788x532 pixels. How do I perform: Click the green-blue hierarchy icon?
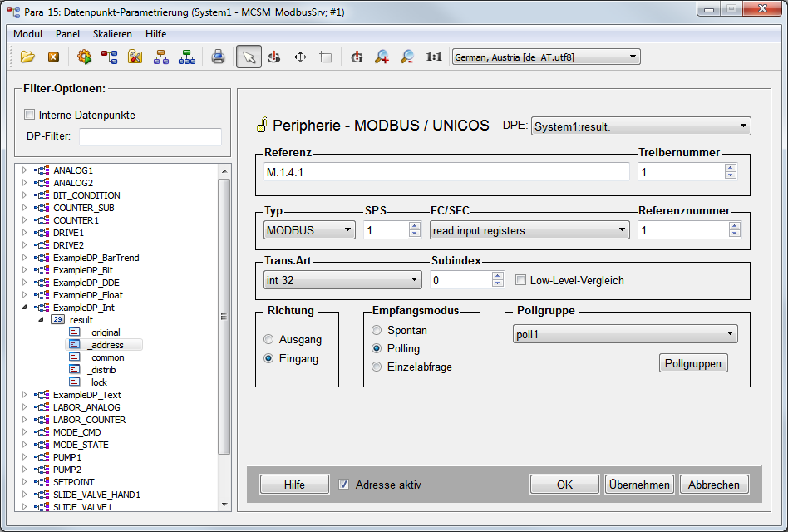(x=187, y=57)
